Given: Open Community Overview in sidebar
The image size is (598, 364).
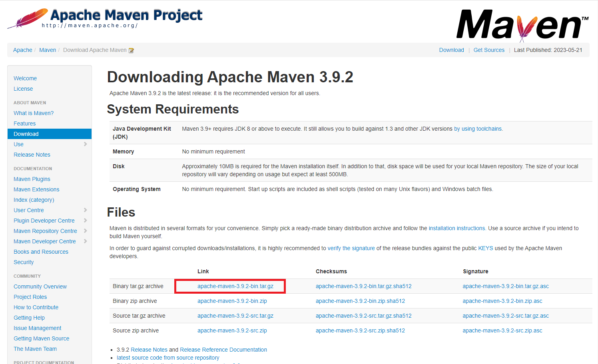Looking at the screenshot, I should 40,286.
